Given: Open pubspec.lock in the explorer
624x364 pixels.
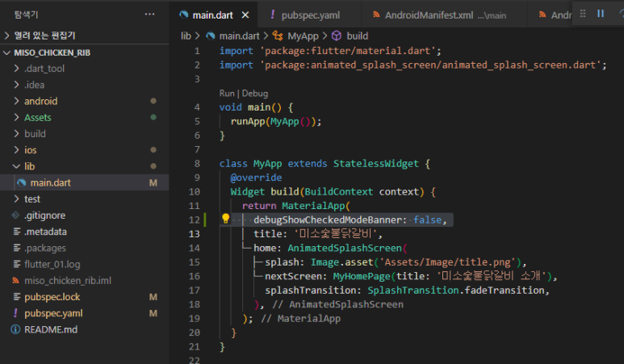Looking at the screenshot, I should tap(52, 297).
